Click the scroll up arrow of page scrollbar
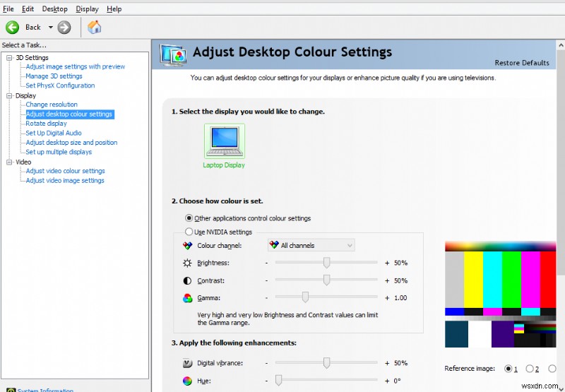565x392 pixels. 561,45
